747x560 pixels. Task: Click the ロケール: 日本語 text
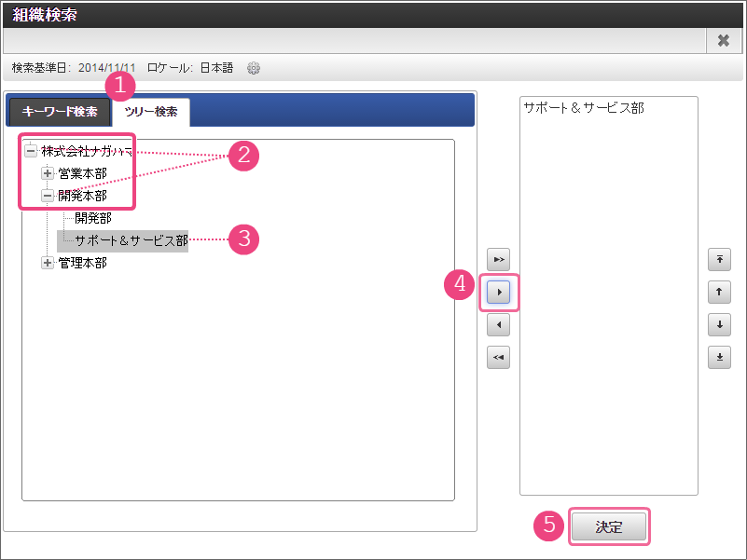(x=190, y=68)
